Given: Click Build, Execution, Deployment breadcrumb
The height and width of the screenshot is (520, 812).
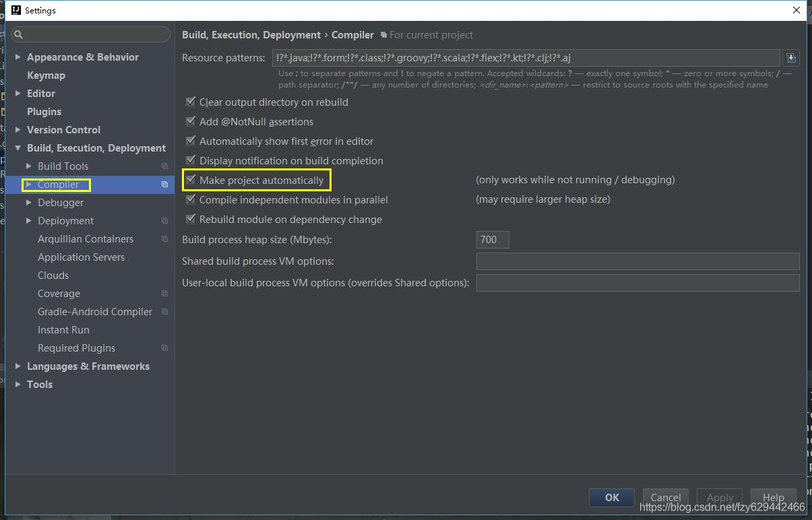Looking at the screenshot, I should pyautogui.click(x=251, y=35).
